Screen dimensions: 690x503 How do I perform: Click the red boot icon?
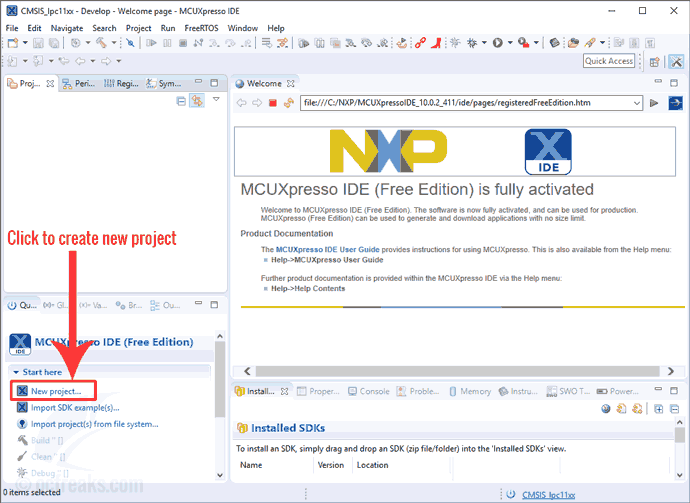point(436,43)
